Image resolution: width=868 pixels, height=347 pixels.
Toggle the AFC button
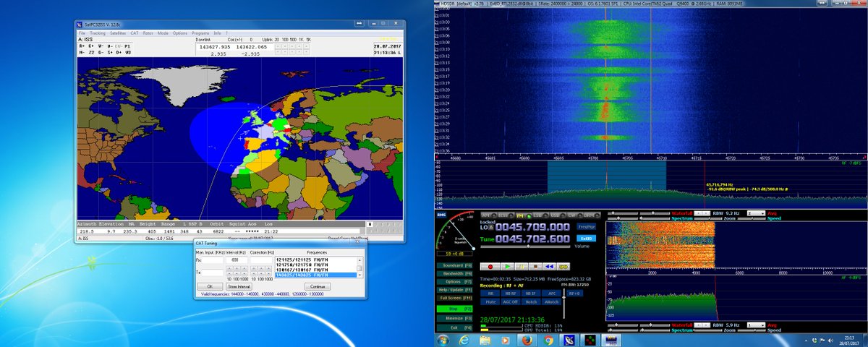pos(552,293)
